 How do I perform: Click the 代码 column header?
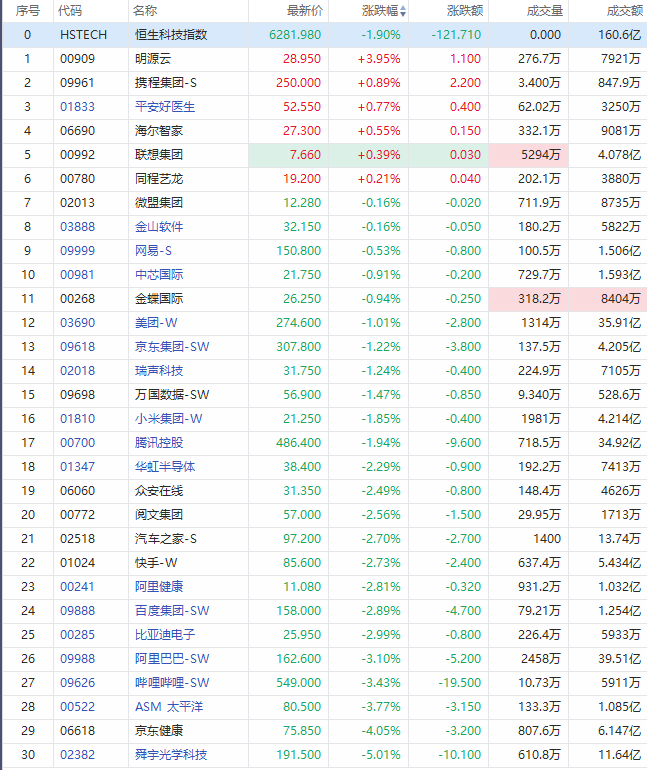tap(70, 11)
